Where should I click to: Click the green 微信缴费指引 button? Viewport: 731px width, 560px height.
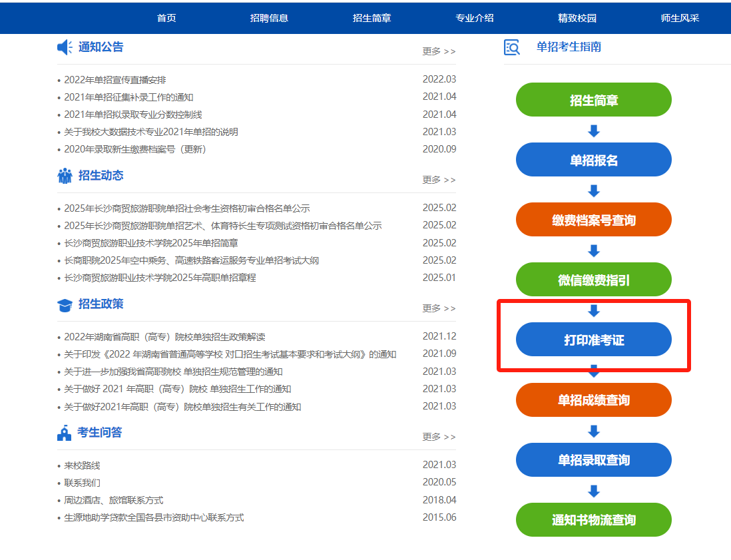593,279
